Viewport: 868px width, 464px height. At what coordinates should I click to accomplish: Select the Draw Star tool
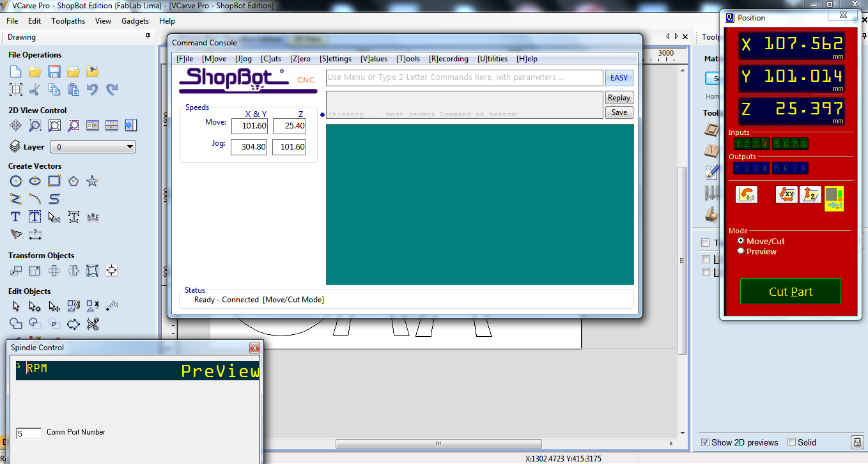pos(93,182)
